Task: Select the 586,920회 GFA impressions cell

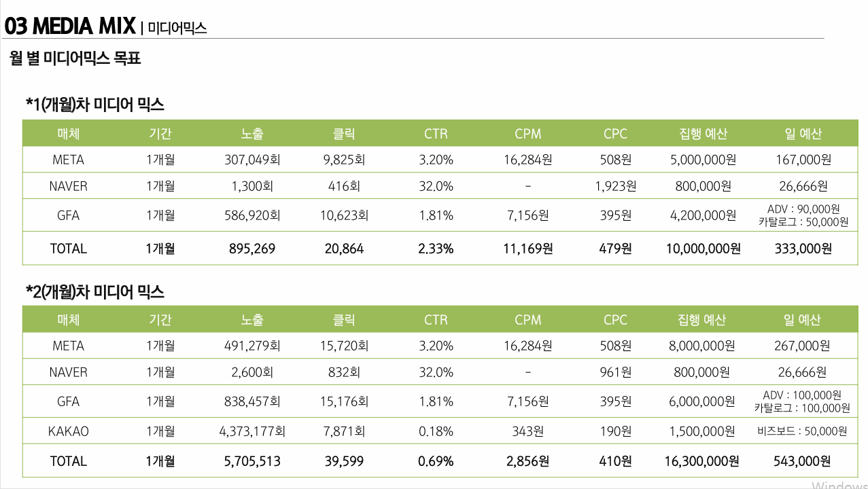Action: (x=252, y=215)
